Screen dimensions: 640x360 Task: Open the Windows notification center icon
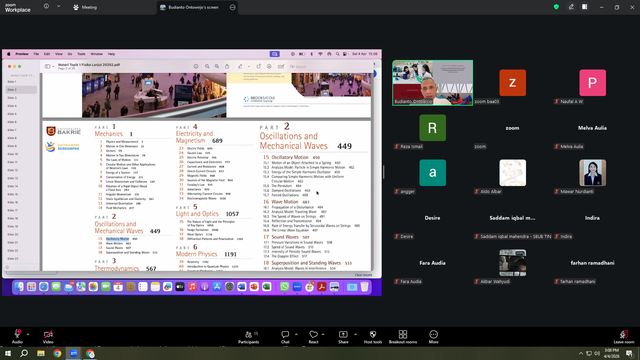coord(629,353)
